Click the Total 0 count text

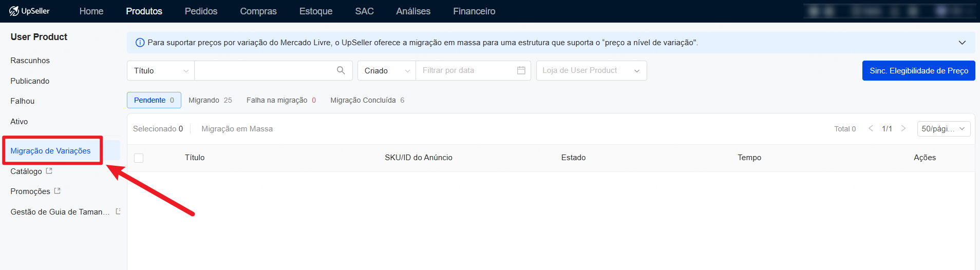pyautogui.click(x=845, y=129)
